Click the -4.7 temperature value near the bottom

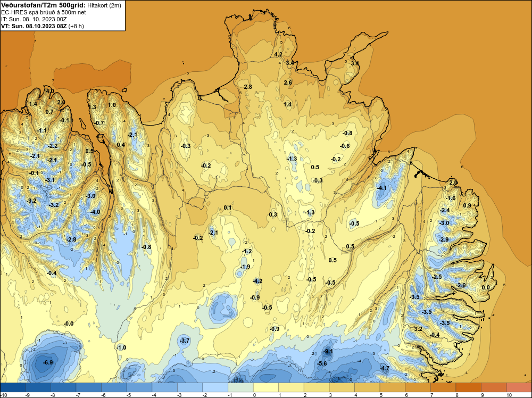point(385,368)
